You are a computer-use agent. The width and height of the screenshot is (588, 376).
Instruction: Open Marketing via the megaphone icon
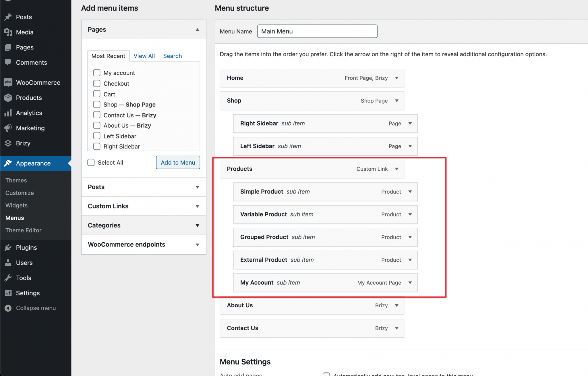pos(8,128)
